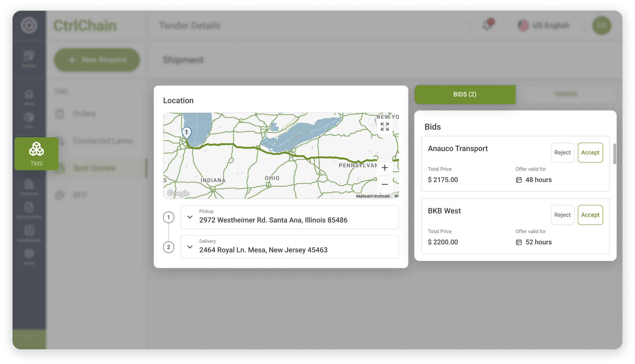Click the RFP menu icon
The image size is (635, 364).
click(60, 195)
